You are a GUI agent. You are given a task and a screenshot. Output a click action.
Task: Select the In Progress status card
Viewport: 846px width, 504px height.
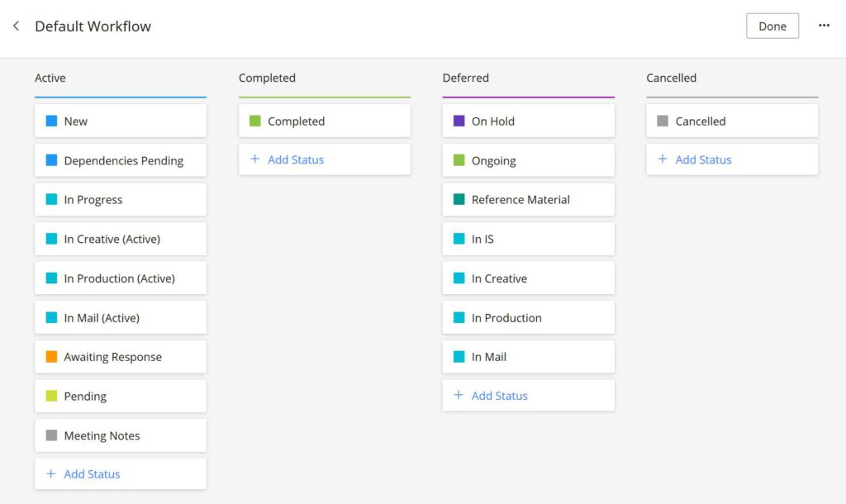pos(120,199)
